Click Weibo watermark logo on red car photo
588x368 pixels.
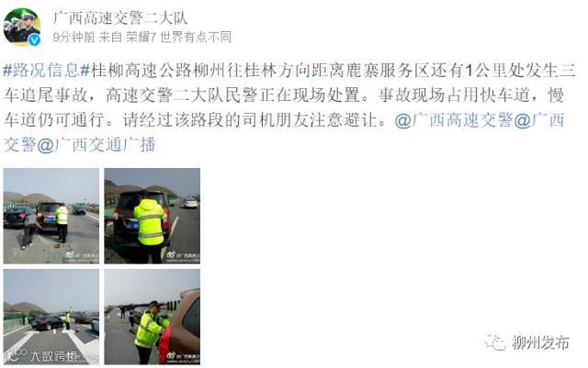(70, 255)
